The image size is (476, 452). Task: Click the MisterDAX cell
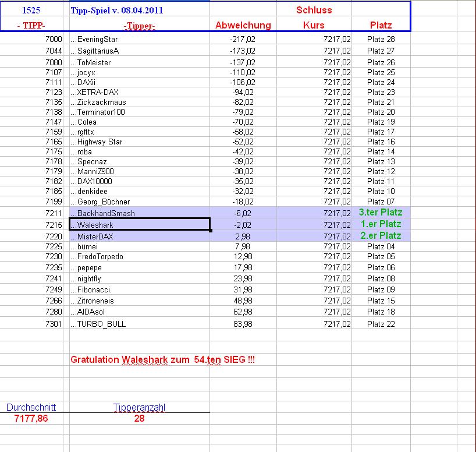click(139, 236)
